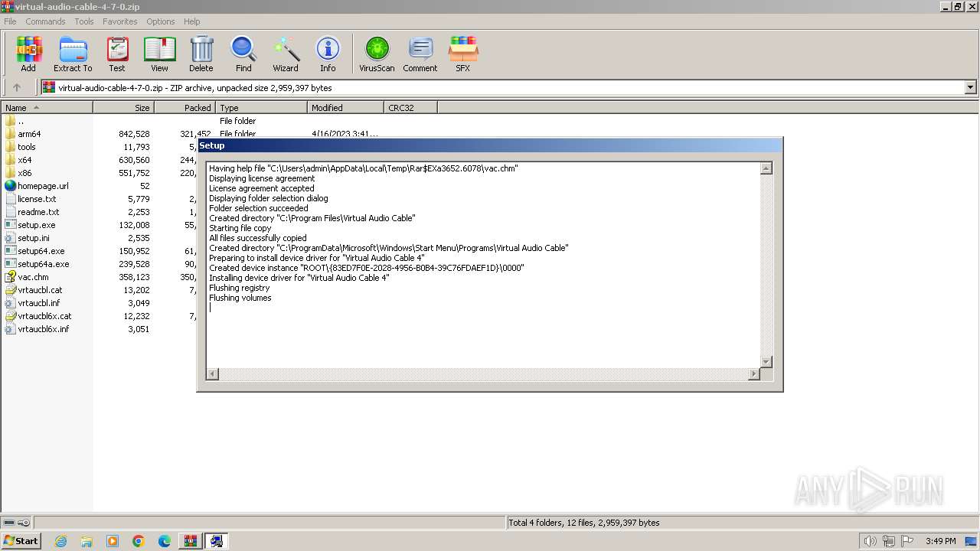Select readme.txt file
This screenshot has width=980, height=551.
[38, 212]
